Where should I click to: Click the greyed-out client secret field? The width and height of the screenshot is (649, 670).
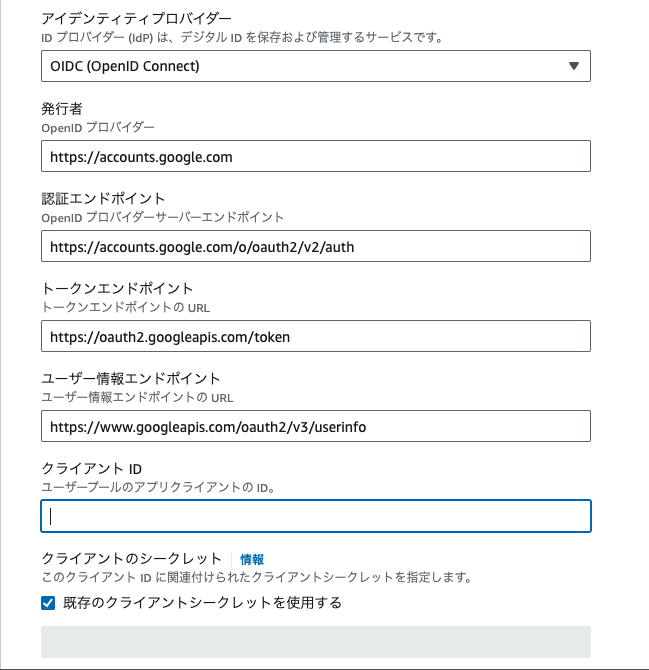coord(316,642)
